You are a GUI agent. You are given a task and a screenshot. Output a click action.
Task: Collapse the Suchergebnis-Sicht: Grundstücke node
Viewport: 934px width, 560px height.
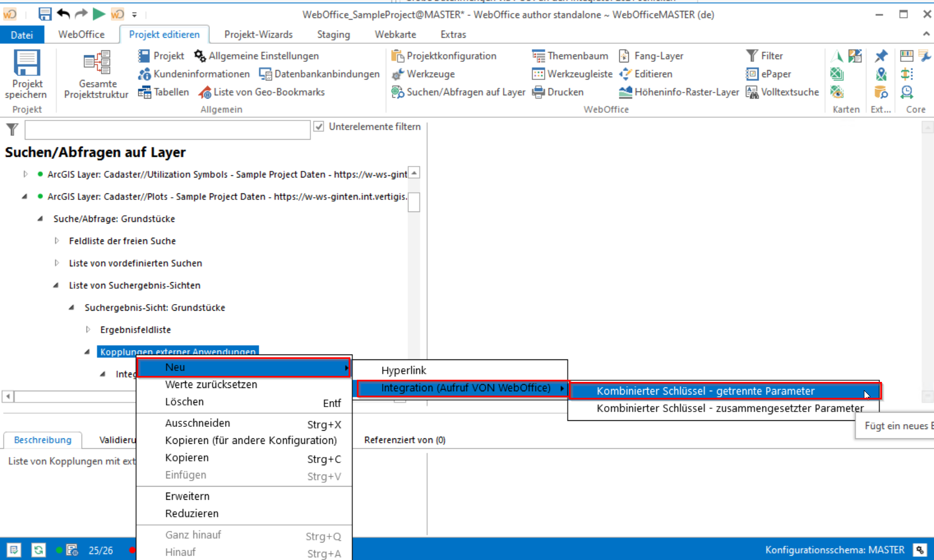(x=72, y=307)
